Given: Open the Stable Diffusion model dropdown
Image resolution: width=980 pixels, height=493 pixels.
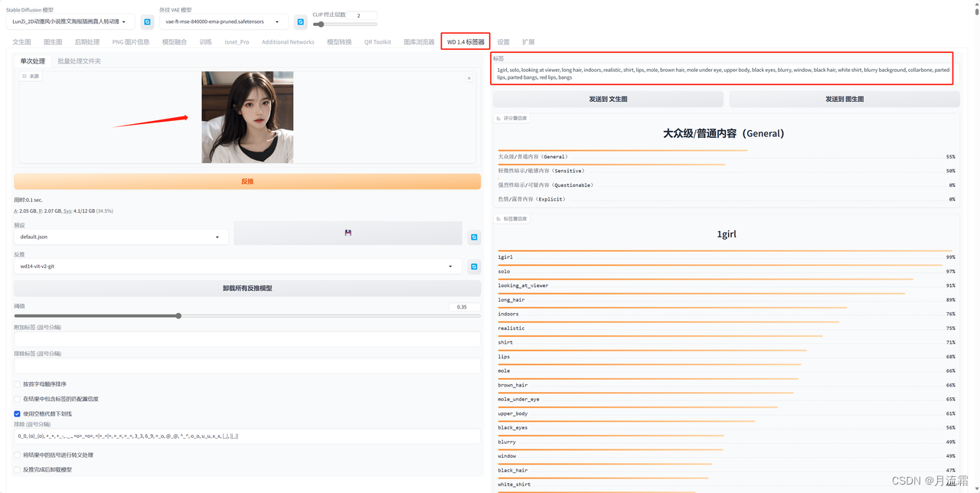Looking at the screenshot, I should (x=70, y=22).
